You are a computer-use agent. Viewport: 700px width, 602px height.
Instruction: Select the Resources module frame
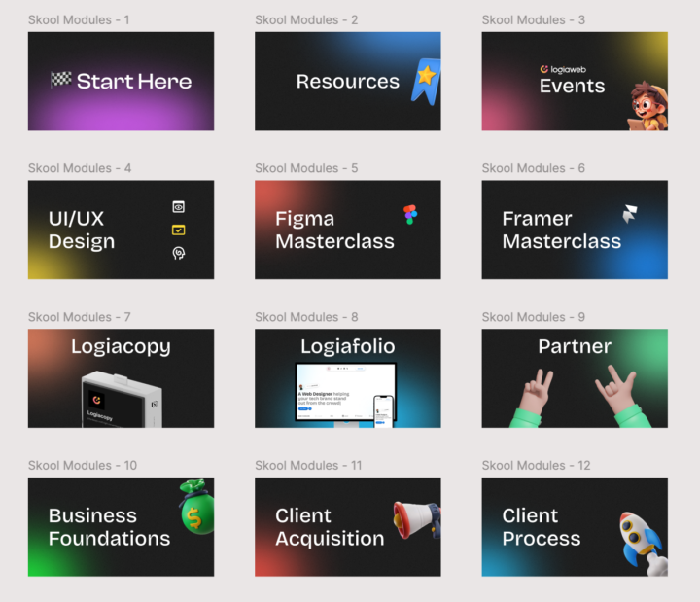click(x=348, y=82)
